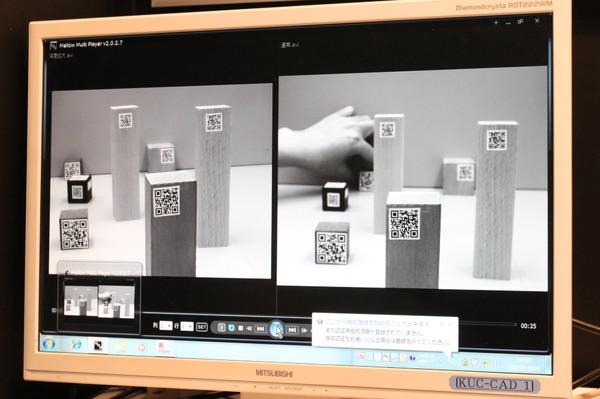Toggle the blue circular loop icon

click(231, 328)
